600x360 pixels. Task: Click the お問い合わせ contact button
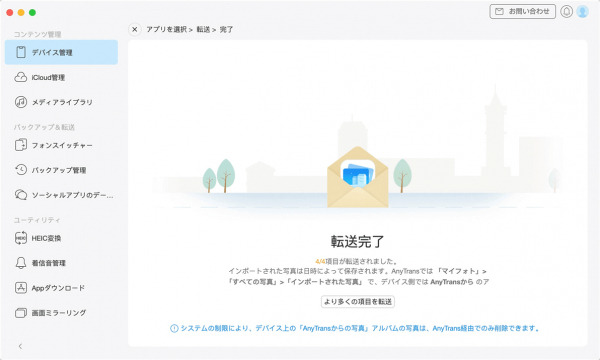click(x=523, y=11)
